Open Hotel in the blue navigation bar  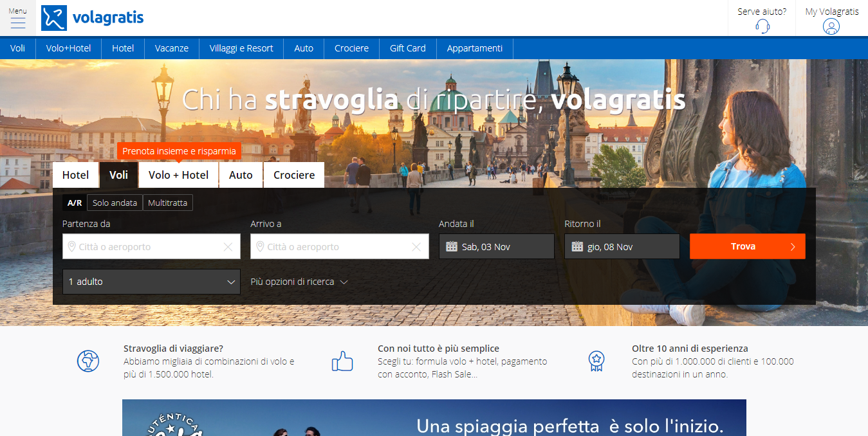[123, 48]
